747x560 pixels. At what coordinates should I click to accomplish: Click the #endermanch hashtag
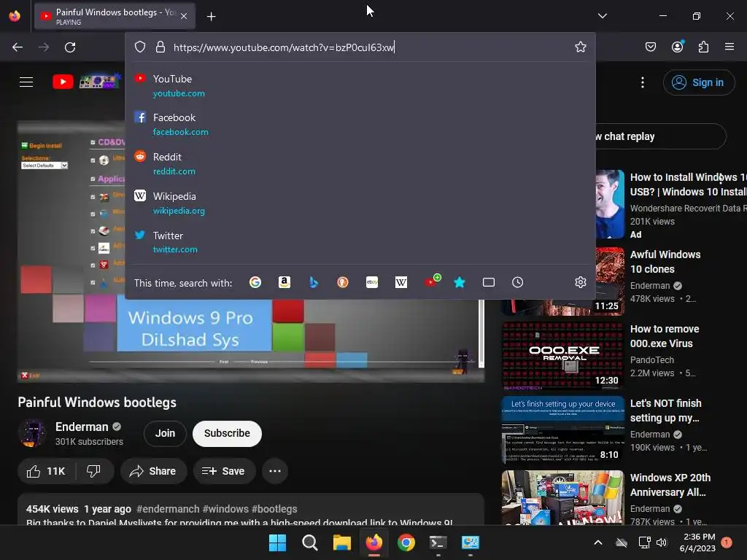[x=168, y=509]
